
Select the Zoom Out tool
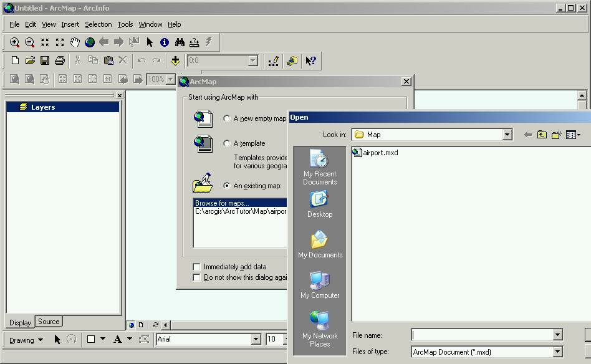tap(29, 42)
